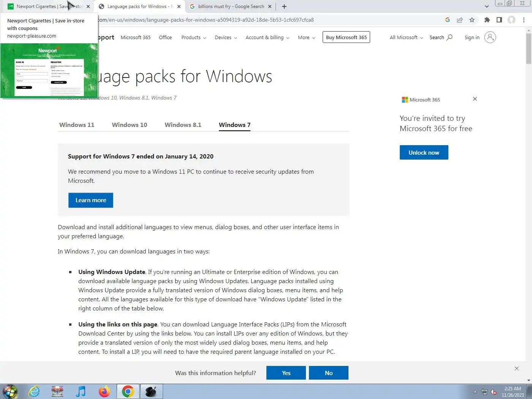Launch Firefox from the taskbar
The image size is (532, 399).
(x=104, y=391)
